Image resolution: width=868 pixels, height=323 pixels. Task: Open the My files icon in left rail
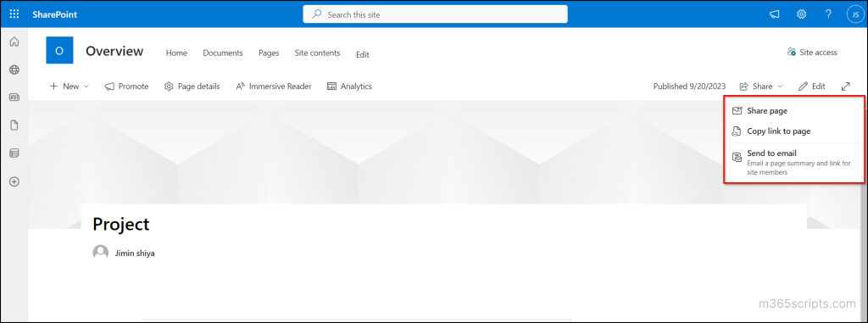[14, 125]
